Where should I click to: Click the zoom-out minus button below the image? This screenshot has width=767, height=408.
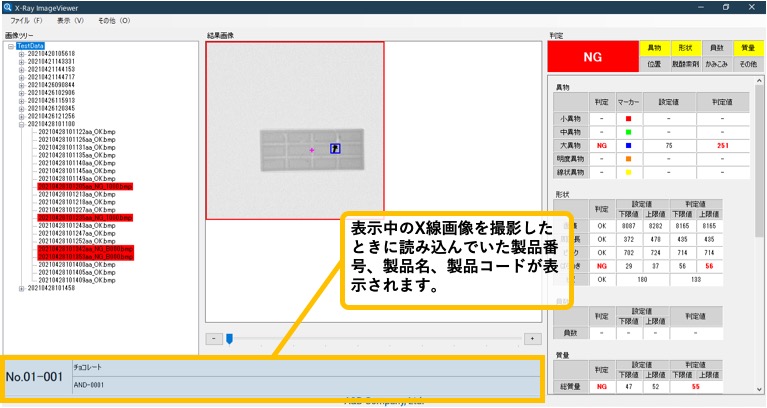213,339
